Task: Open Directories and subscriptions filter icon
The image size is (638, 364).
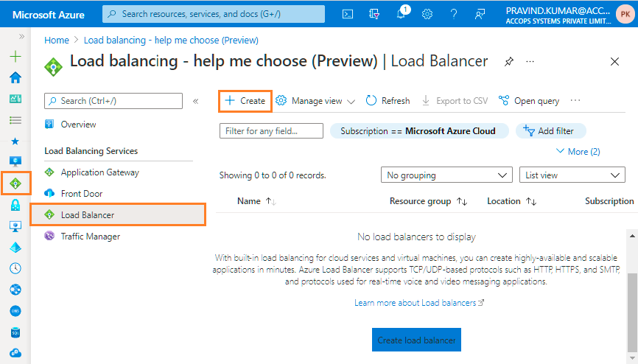Action: tap(374, 14)
